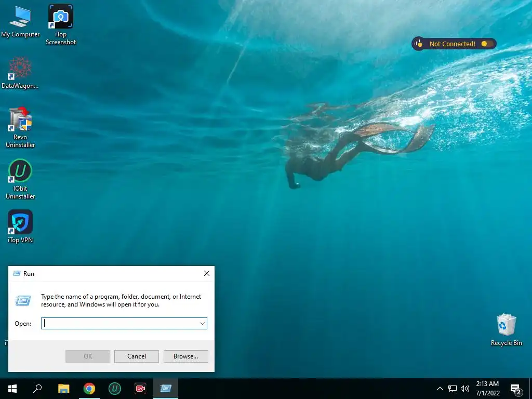
Task: Cancel the Run dialog
Action: click(x=137, y=356)
